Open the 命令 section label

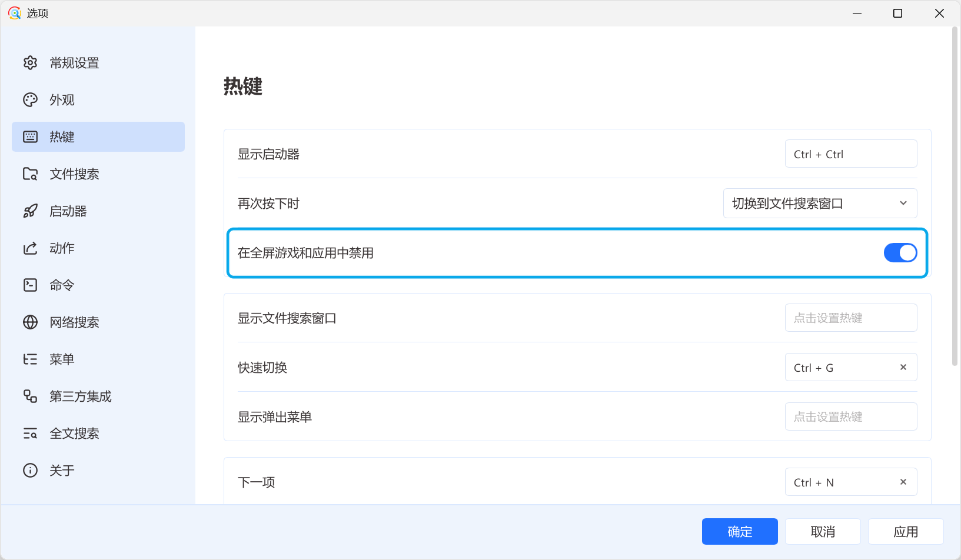click(62, 285)
